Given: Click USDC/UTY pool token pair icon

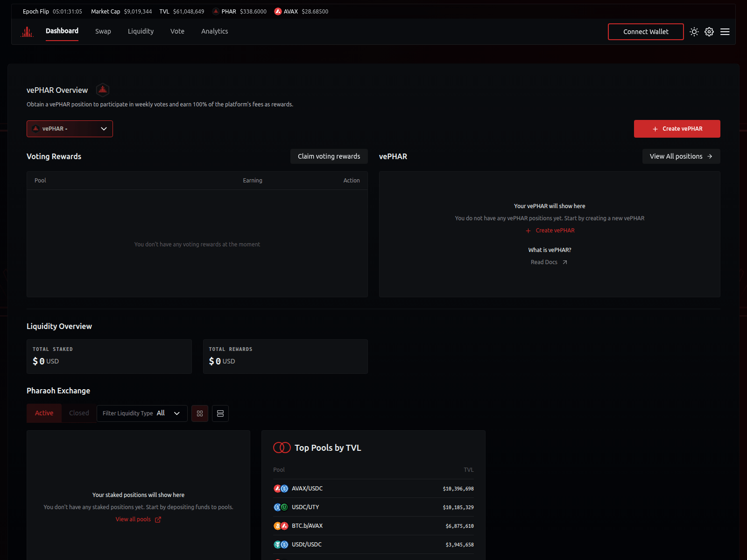Looking at the screenshot, I should click(x=281, y=507).
